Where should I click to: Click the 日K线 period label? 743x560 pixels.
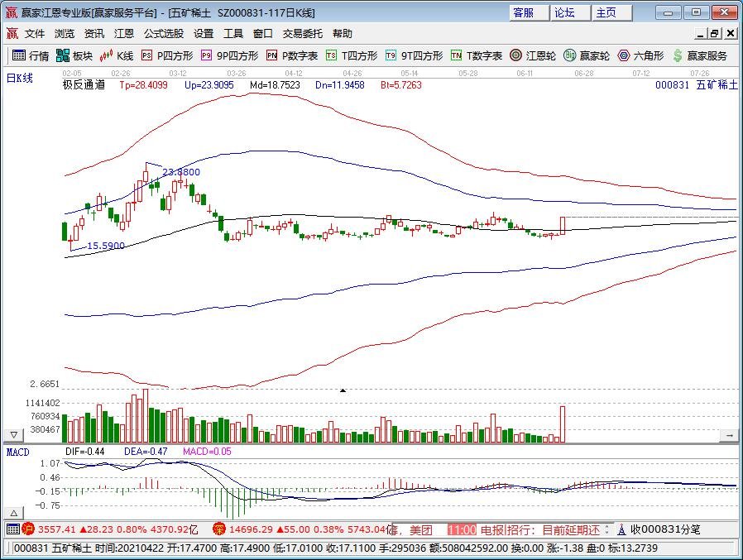click(19, 79)
